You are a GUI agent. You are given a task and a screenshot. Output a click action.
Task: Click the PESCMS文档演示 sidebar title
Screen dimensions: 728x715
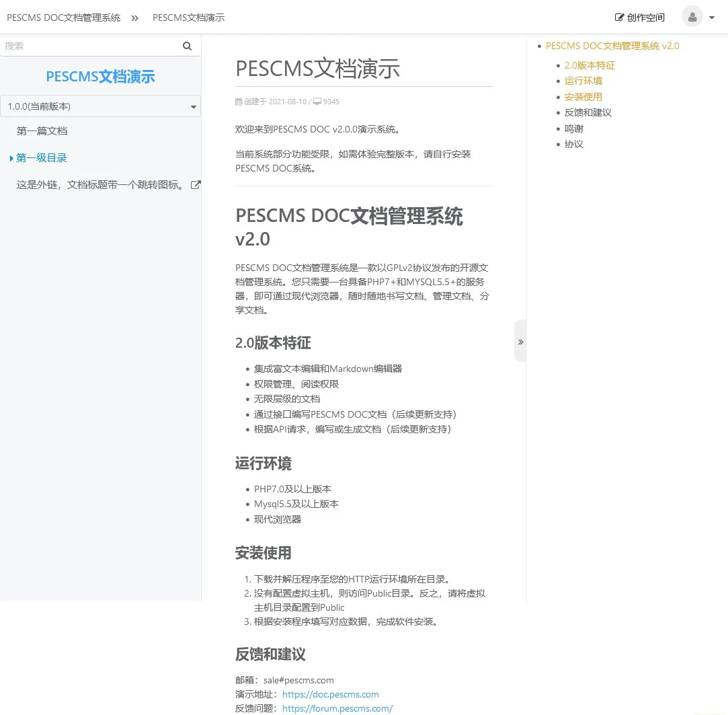(100, 77)
